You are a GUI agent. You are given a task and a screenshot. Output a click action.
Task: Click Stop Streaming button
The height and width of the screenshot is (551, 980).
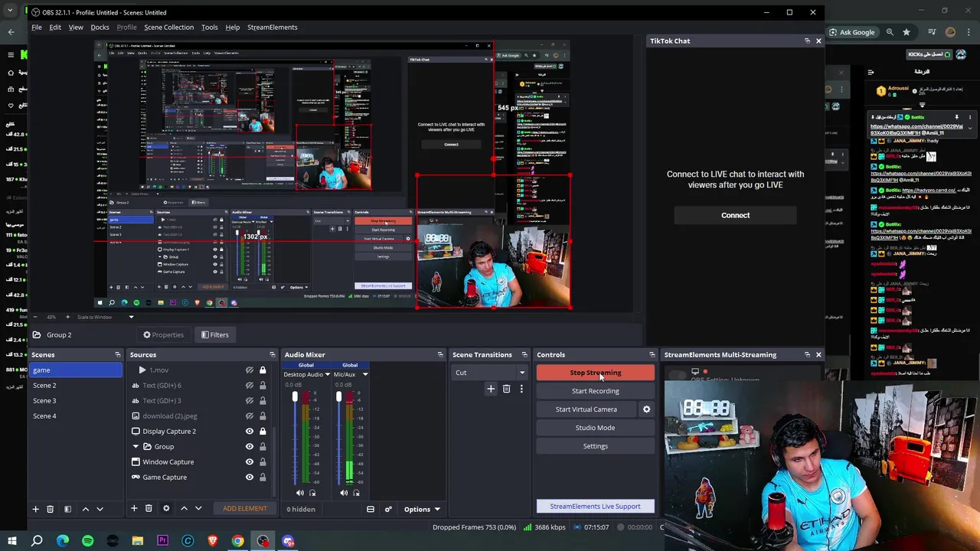[x=596, y=373]
